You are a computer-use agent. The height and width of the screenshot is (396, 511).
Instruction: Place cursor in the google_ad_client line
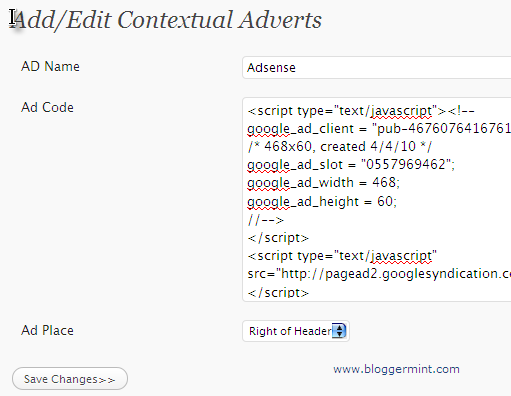pos(379,129)
